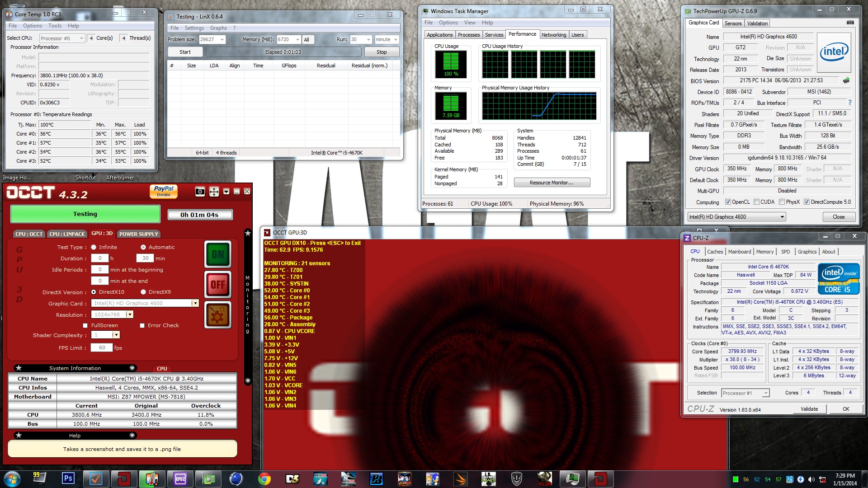Click the OCCT move-window crosshair icon
868x488 pixels.
214,192
